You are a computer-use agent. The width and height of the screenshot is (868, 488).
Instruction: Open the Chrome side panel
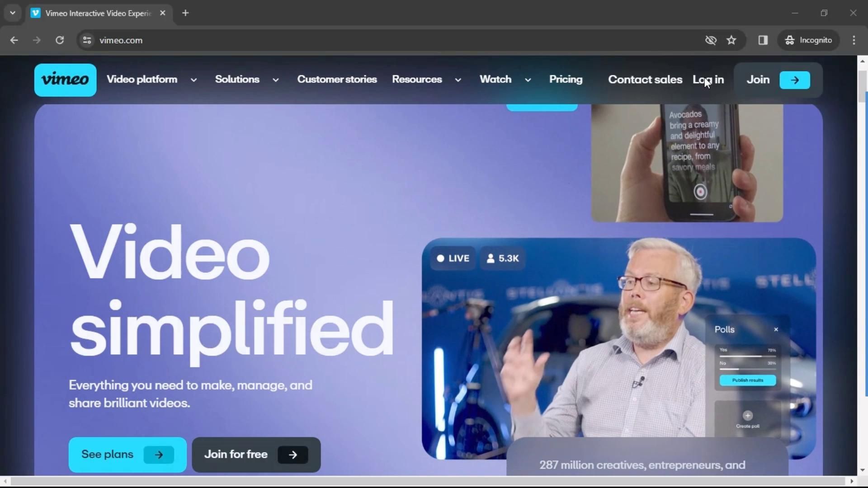coord(763,40)
